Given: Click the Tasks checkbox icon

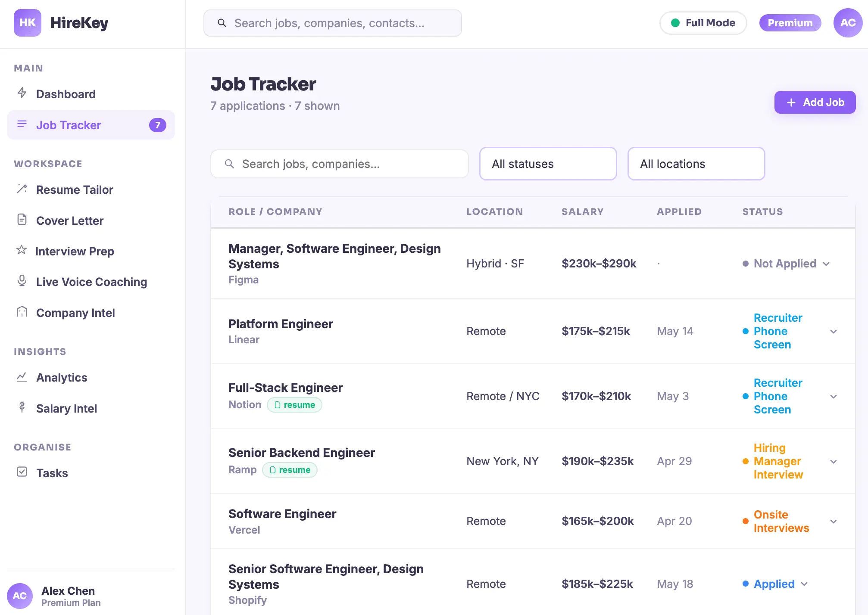Looking at the screenshot, I should pyautogui.click(x=22, y=472).
